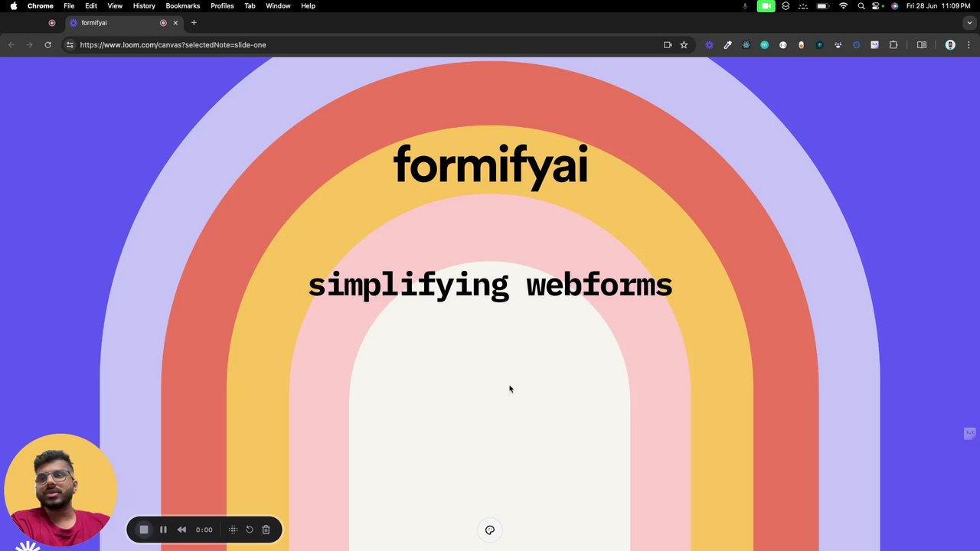
Task: Click the microphone icon in menu bar
Action: (745, 6)
